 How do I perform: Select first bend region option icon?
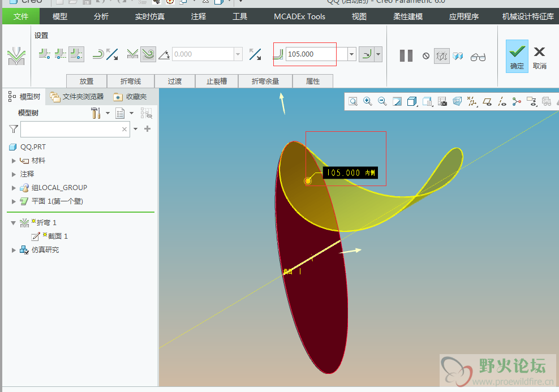pos(44,54)
